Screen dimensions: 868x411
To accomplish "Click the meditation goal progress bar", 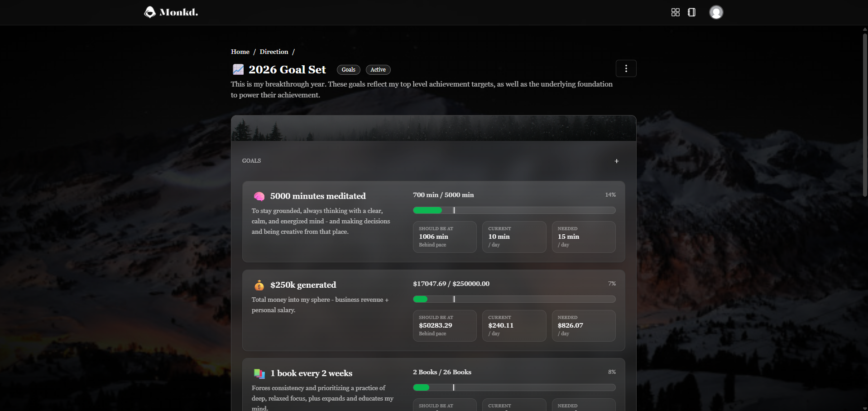I will [x=514, y=210].
